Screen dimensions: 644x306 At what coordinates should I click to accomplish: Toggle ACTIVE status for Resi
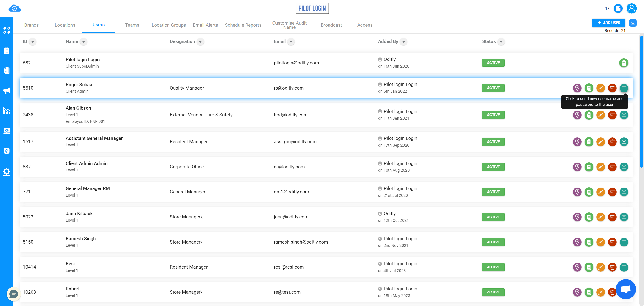click(493, 267)
